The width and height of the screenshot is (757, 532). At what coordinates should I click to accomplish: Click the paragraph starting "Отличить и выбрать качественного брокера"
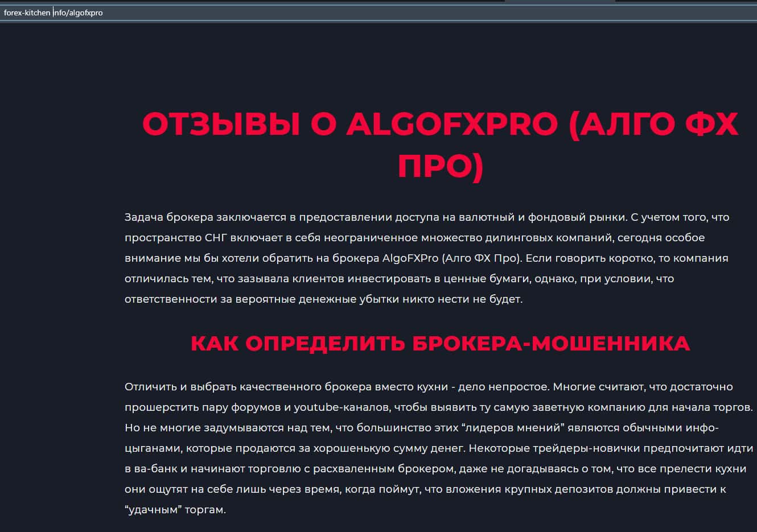click(x=439, y=448)
